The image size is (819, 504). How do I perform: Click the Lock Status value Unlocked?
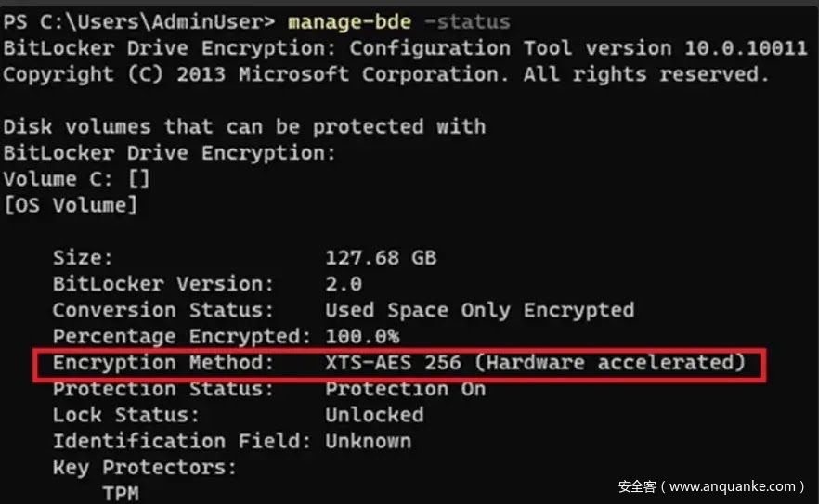374,415
